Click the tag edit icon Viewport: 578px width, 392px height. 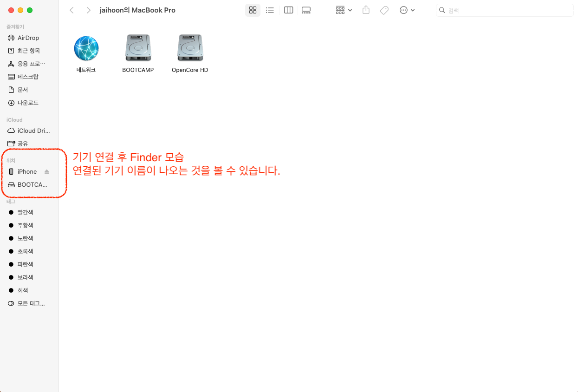pyautogui.click(x=384, y=10)
